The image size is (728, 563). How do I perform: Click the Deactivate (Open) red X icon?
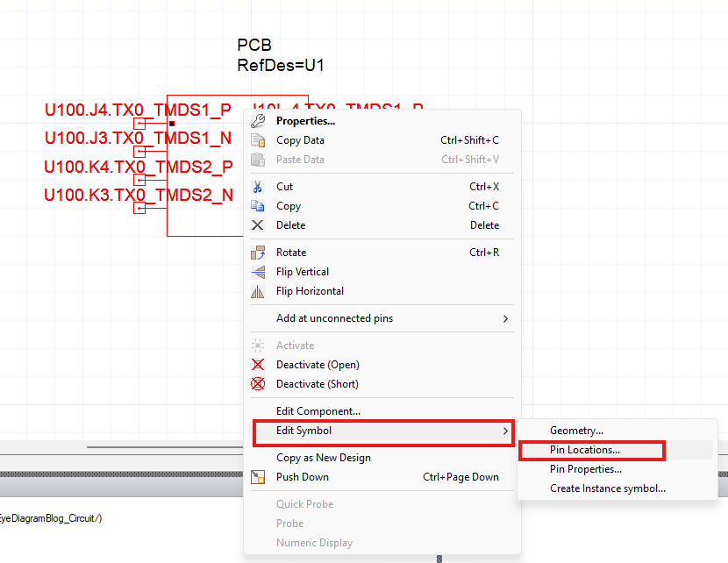tap(260, 364)
